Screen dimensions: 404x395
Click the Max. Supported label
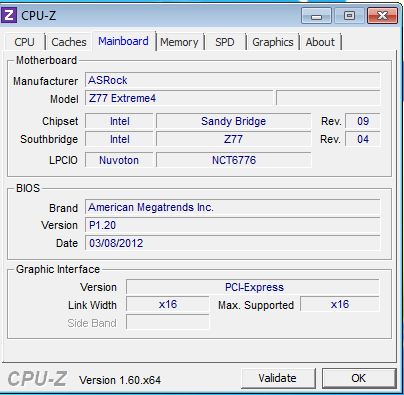click(x=256, y=305)
